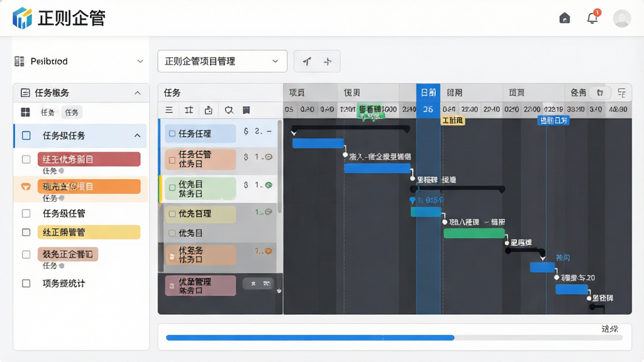Select the 日前 column header tab
This screenshot has height=362, width=644.
(428, 93)
